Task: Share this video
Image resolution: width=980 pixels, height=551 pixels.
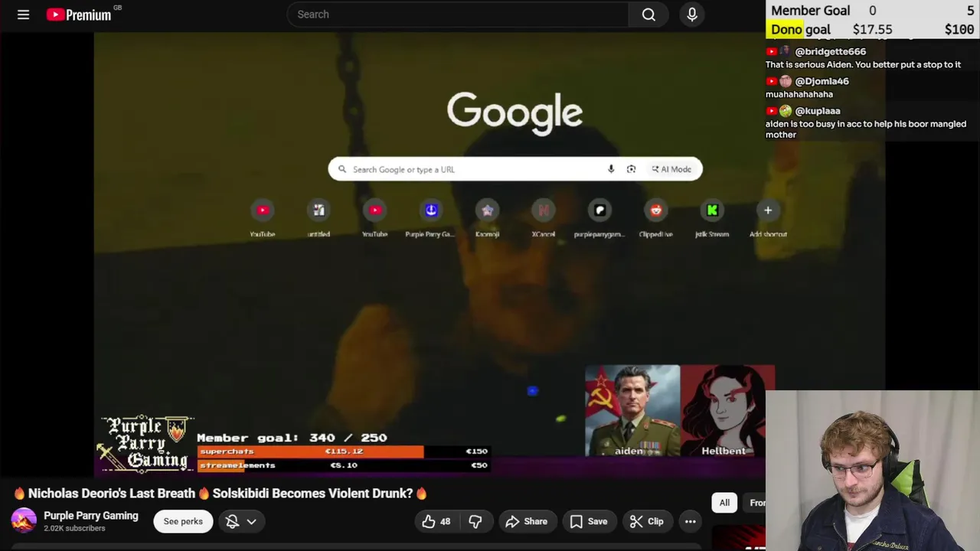Action: coord(527,521)
